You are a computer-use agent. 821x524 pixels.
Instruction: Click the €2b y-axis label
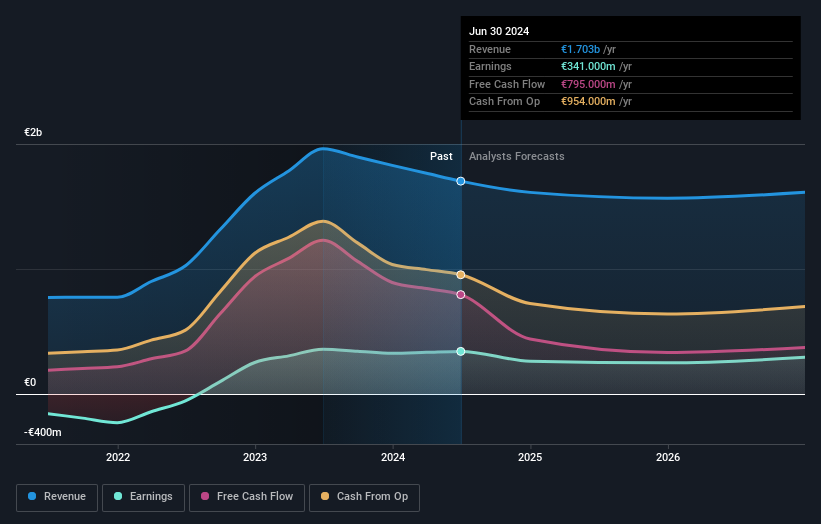click(33, 132)
